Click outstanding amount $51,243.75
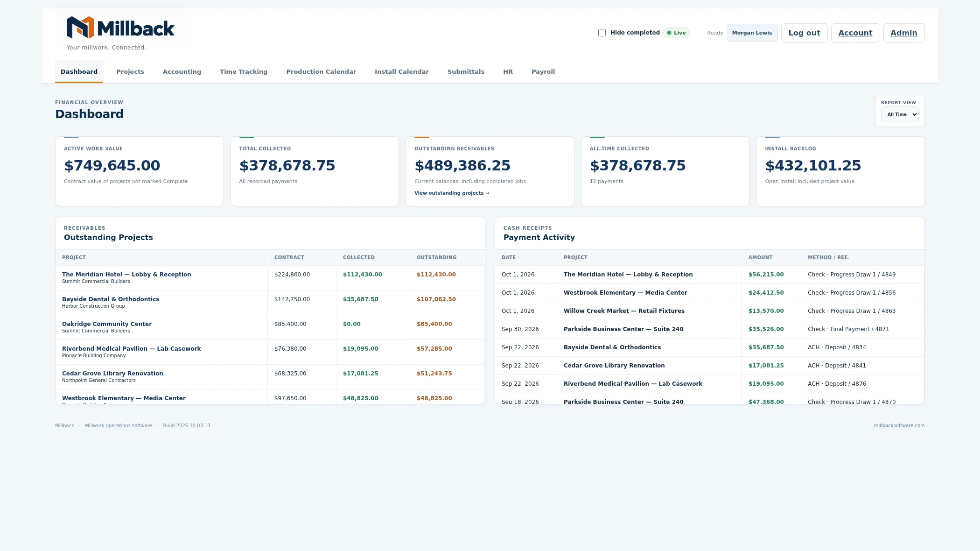The image size is (980, 551). tap(434, 373)
